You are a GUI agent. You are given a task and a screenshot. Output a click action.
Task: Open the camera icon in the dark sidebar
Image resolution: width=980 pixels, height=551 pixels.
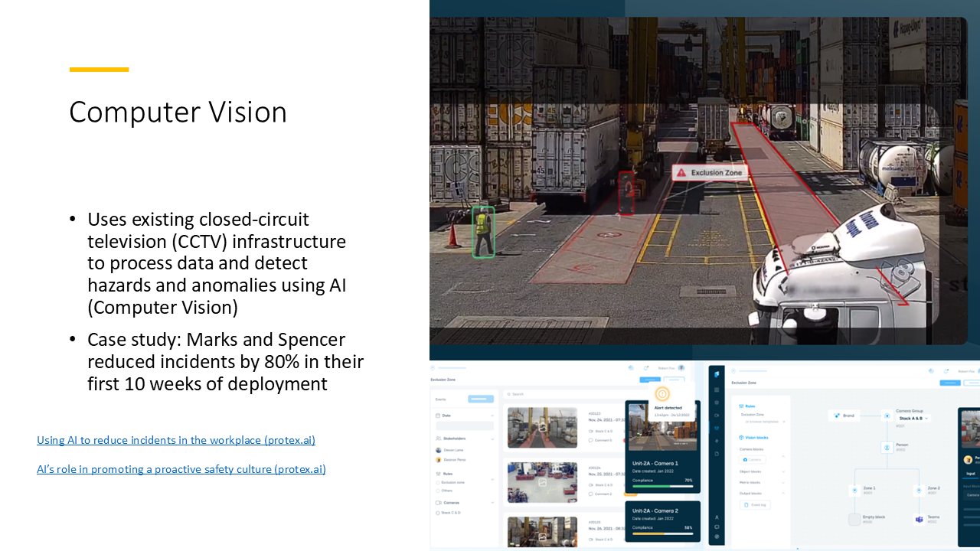pos(717,416)
